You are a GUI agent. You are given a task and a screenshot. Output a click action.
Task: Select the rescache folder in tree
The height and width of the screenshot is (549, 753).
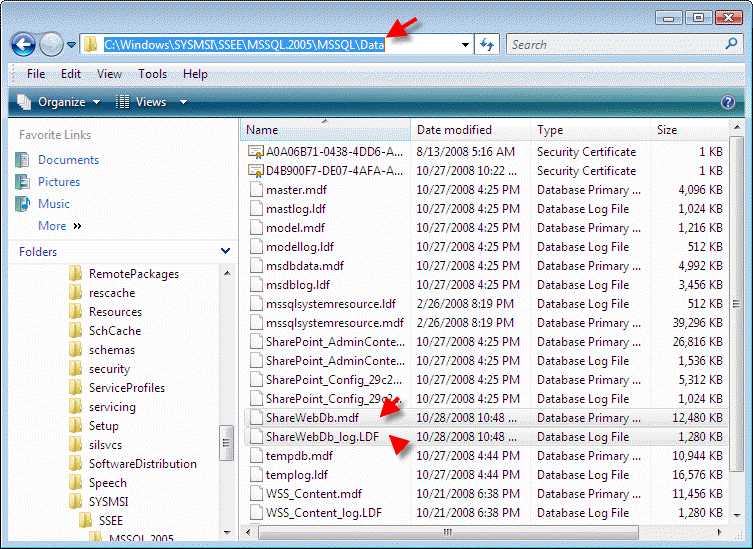(x=112, y=293)
